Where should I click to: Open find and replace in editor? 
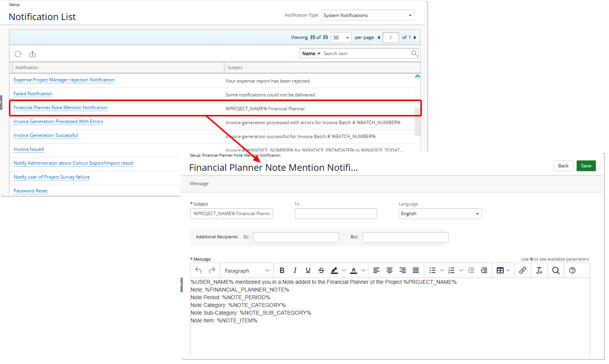tap(556, 270)
